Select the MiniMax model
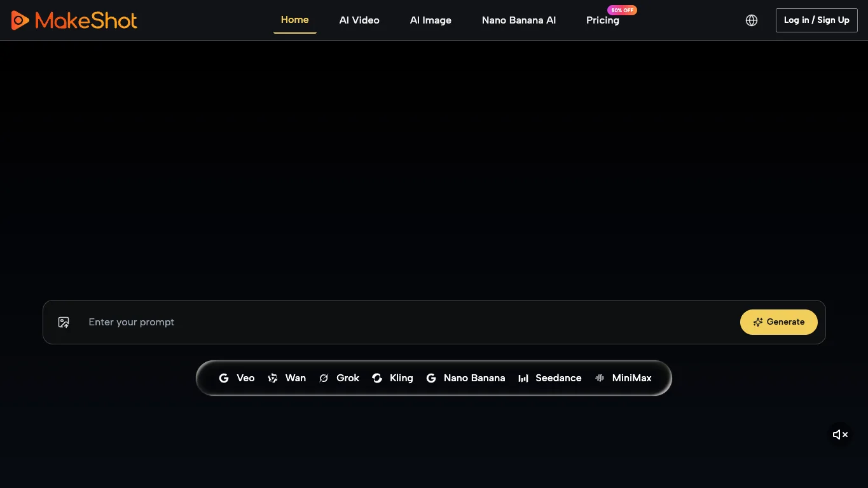868x488 pixels. pos(623,378)
